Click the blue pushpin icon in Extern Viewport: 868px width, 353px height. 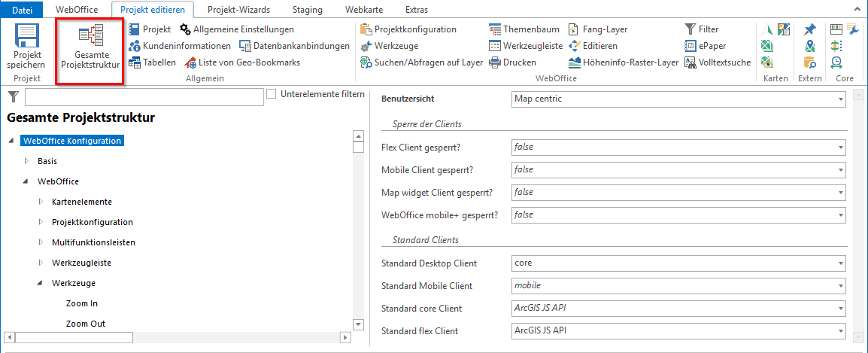[x=810, y=29]
